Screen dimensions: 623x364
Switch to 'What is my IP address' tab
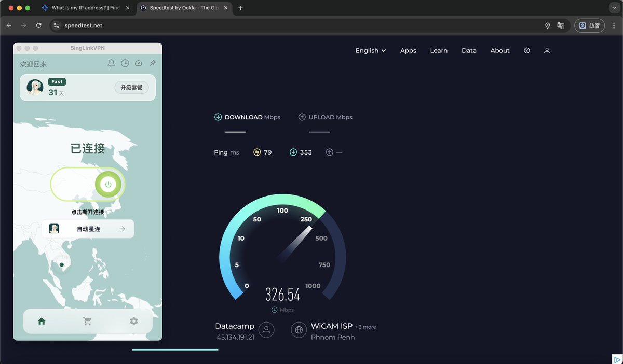click(x=82, y=8)
